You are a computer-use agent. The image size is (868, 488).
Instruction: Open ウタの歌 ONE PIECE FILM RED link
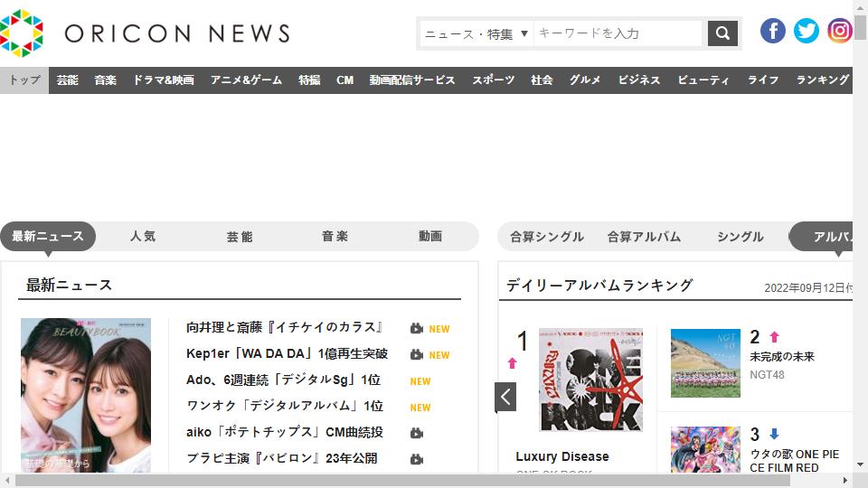795,461
